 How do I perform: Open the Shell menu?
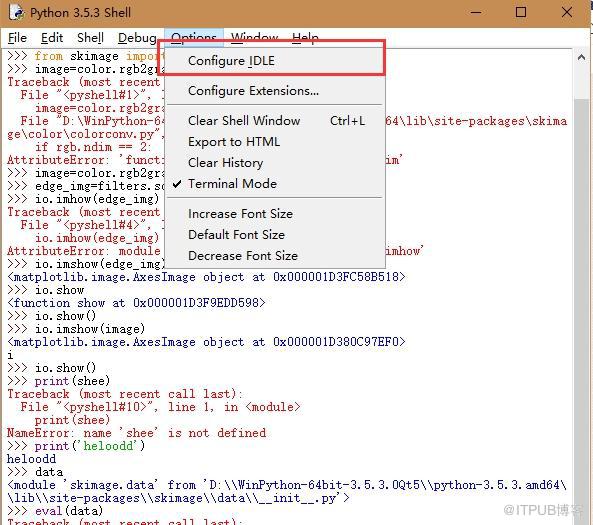tap(90, 38)
